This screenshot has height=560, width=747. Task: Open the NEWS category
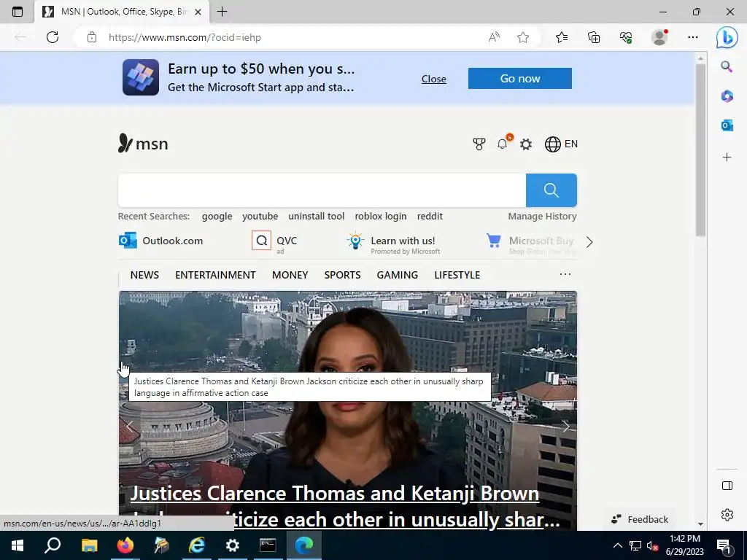pos(145,275)
